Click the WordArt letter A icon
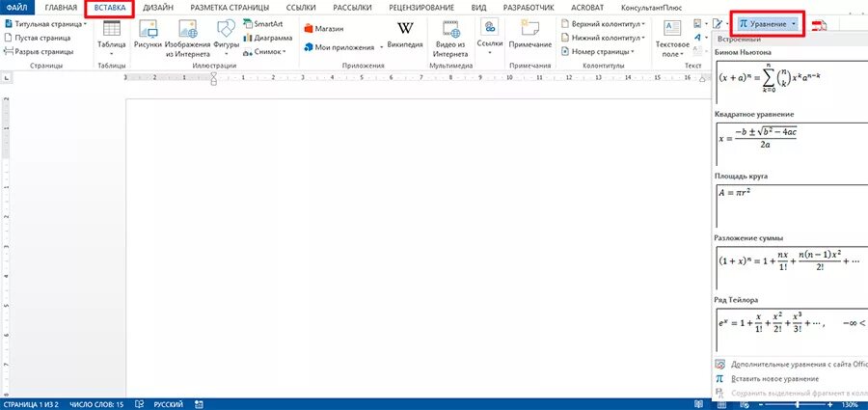868x410 pixels. [697, 38]
